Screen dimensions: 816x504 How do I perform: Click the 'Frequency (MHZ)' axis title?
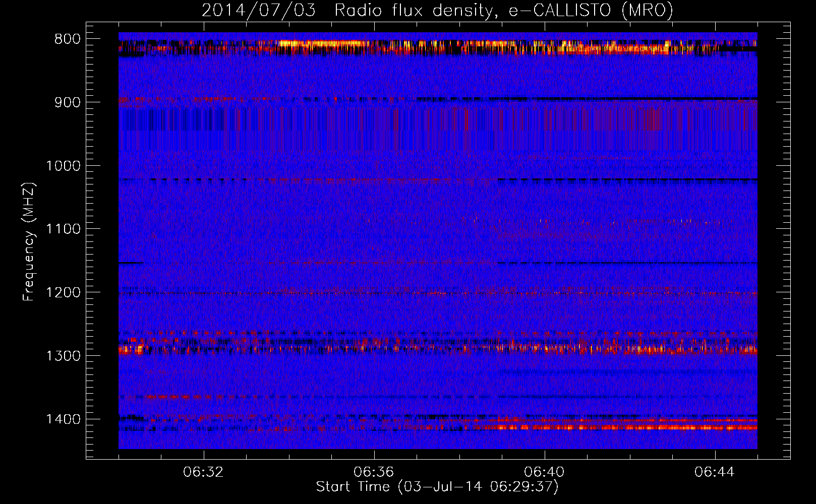[29, 242]
